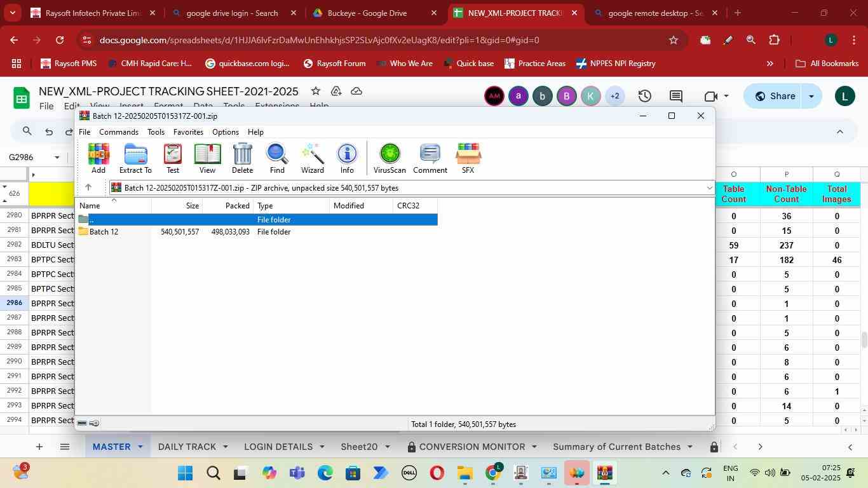The width and height of the screenshot is (868, 488).
Task: Open the View file tool
Action: [x=207, y=158]
